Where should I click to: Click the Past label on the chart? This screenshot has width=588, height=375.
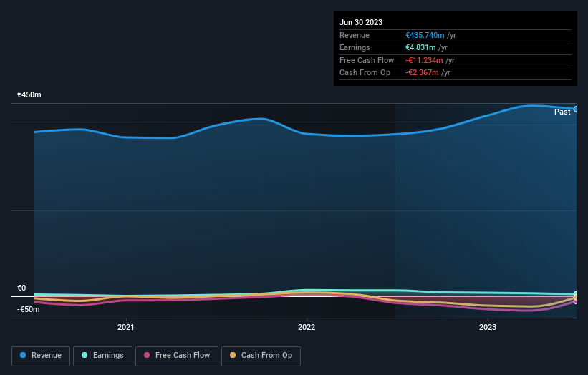click(562, 112)
